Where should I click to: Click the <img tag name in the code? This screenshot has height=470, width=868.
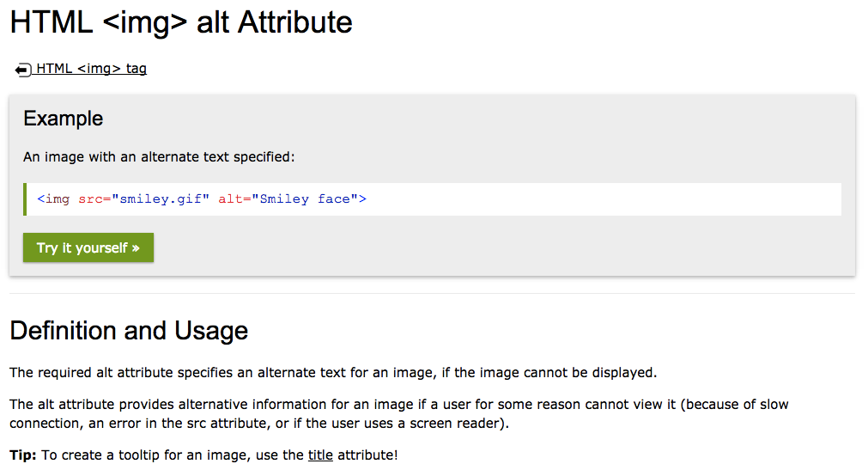(x=54, y=199)
